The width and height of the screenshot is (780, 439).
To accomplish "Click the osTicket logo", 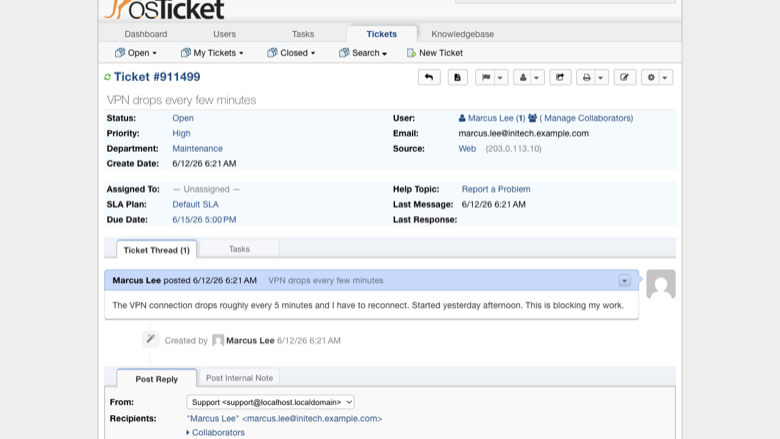I will [x=165, y=9].
